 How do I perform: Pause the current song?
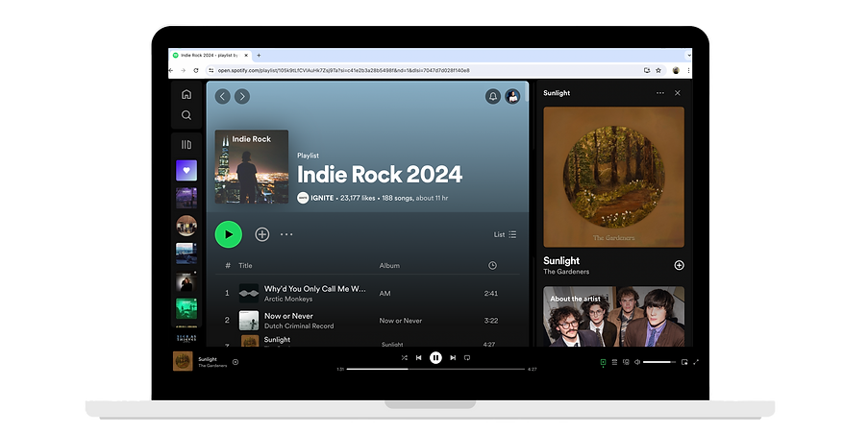(x=435, y=358)
